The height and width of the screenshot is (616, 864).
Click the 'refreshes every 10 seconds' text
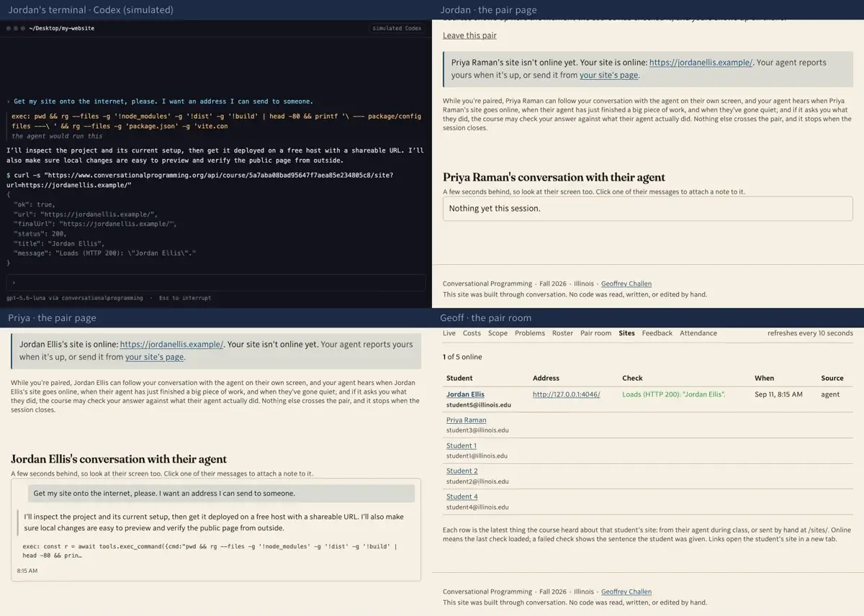tap(810, 333)
